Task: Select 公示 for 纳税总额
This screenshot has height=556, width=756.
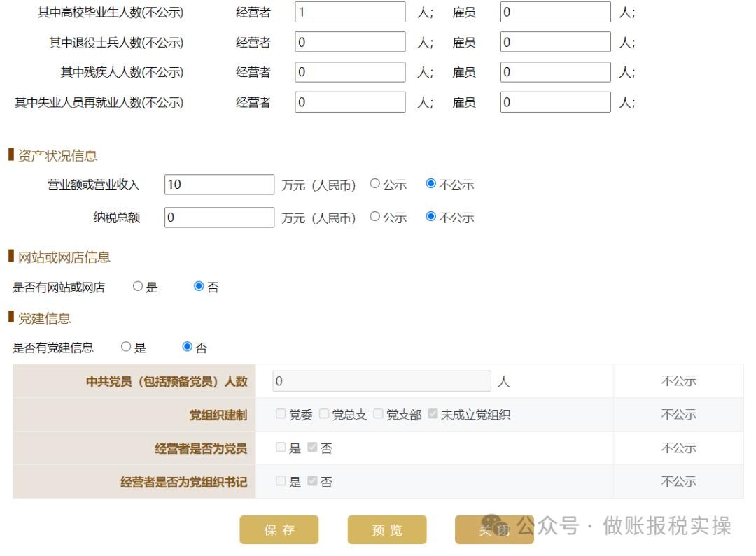Action: (375, 217)
